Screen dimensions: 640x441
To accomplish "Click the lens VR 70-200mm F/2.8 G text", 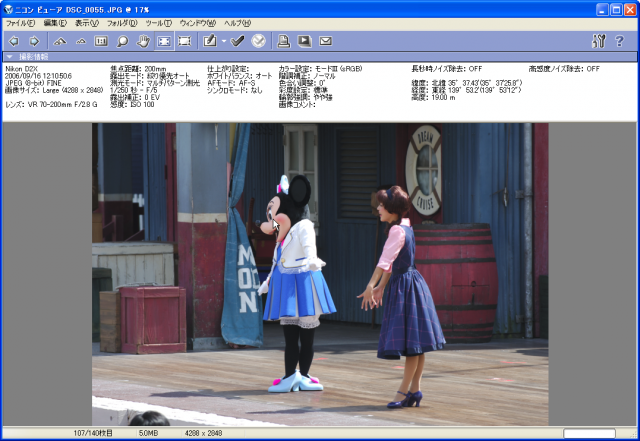I will coord(51,105).
